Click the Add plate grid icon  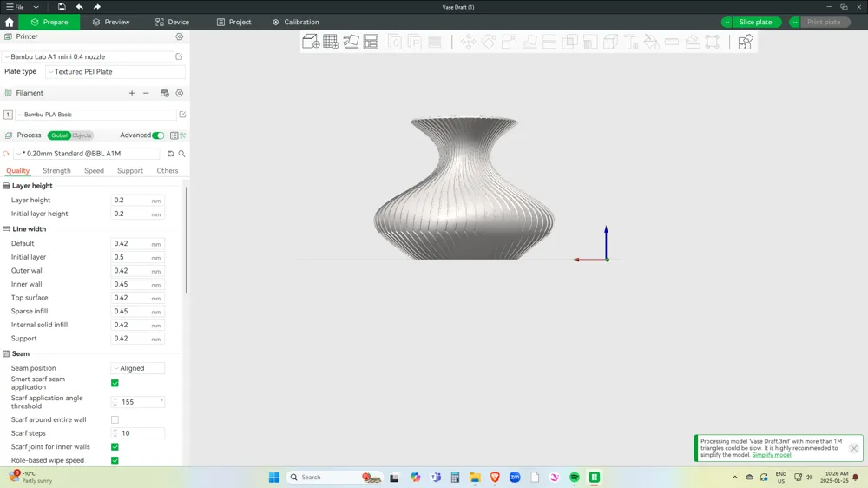click(331, 42)
